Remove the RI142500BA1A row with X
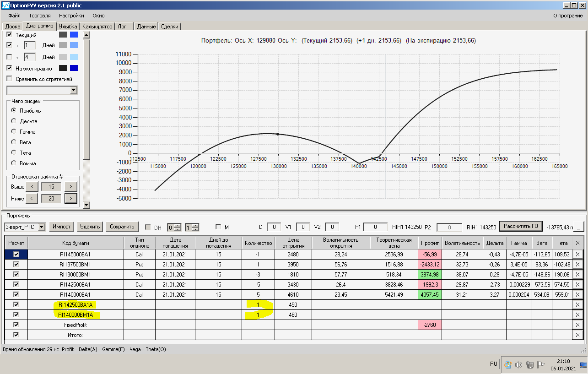 [x=577, y=304]
